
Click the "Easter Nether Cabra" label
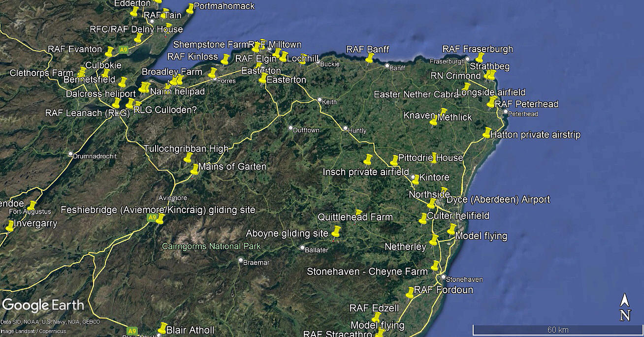417,94
